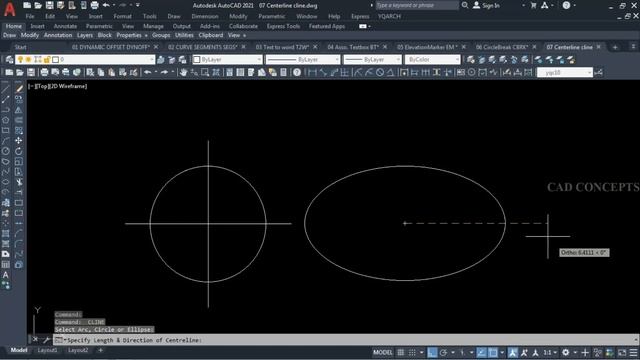The width and height of the screenshot is (640, 360).
Task: Add a new drawing tab with plus
Action: coord(615,47)
